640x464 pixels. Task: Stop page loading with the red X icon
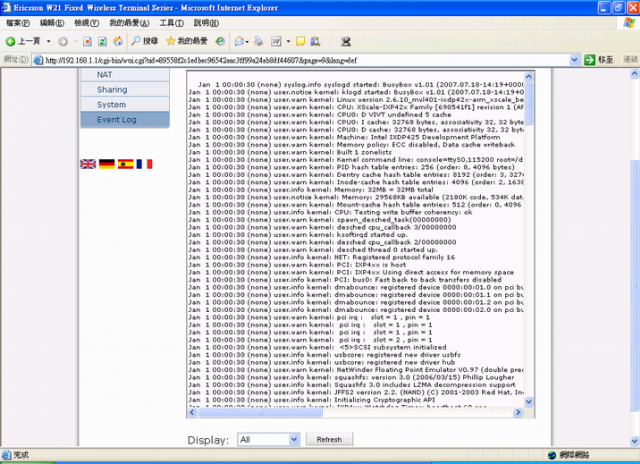click(87, 41)
